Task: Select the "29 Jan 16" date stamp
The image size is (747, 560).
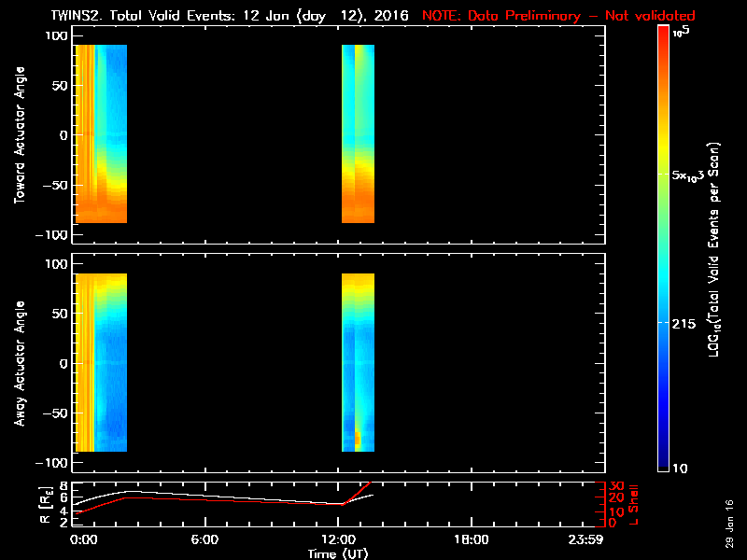Action: (729, 524)
